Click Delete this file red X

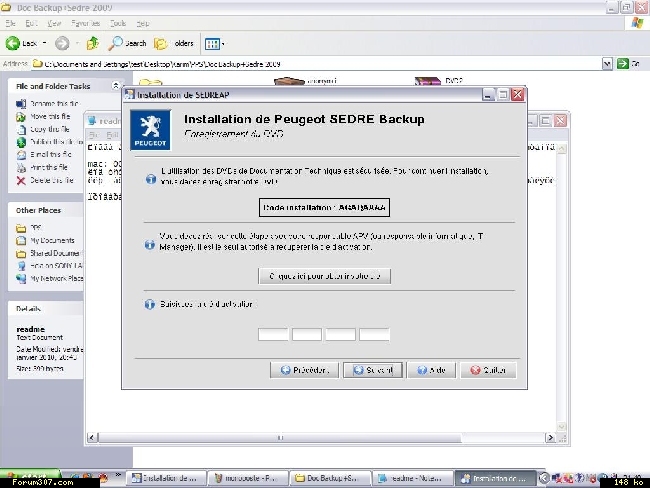[21, 180]
